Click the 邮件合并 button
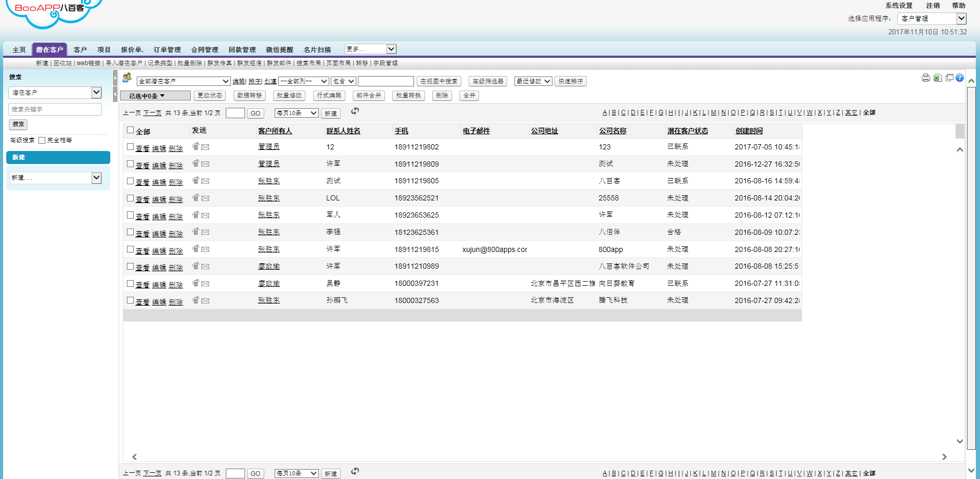Viewport: 980px width, 479px height. [369, 95]
